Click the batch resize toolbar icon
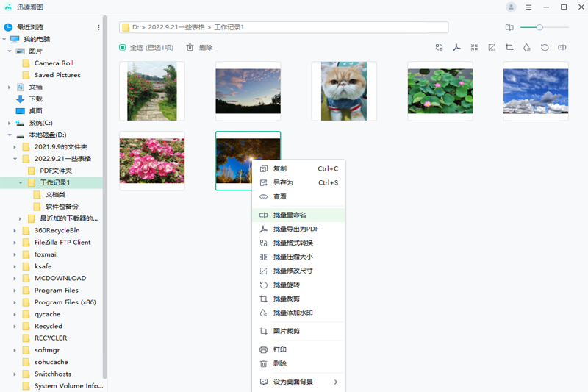Viewport: 588px width, 392px height. pos(492,48)
